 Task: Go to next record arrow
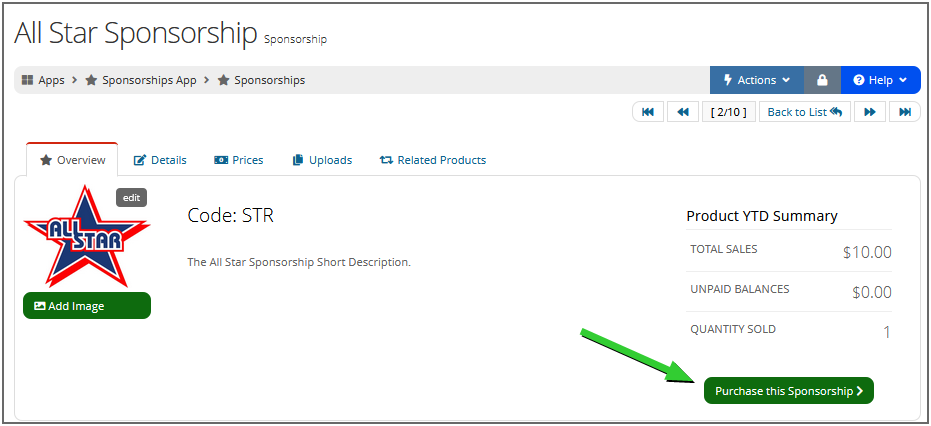tap(870, 112)
